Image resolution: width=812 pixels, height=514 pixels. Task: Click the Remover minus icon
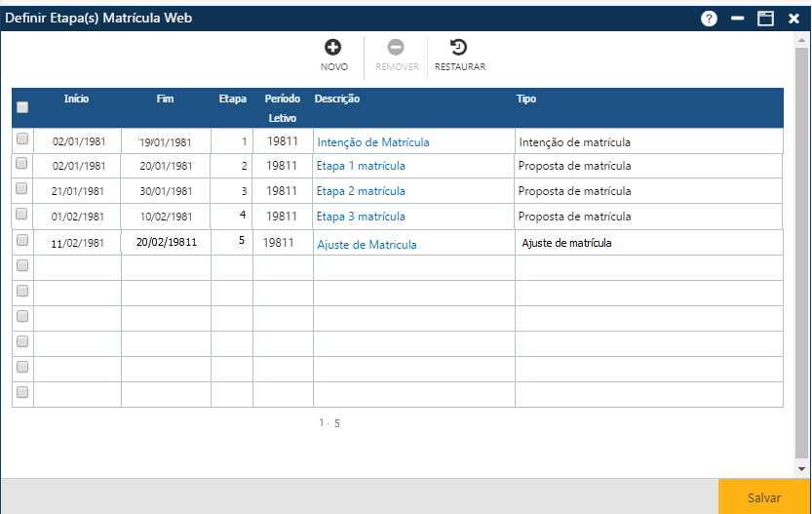pyautogui.click(x=396, y=47)
